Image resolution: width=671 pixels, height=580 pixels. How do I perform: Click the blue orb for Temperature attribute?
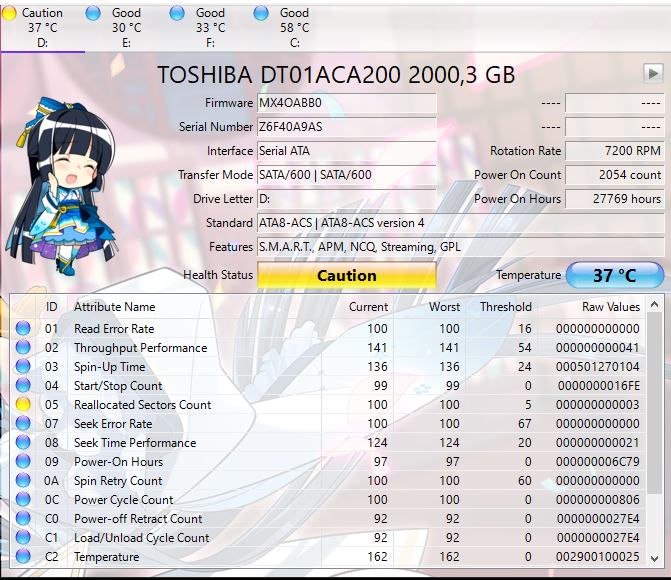[23, 556]
